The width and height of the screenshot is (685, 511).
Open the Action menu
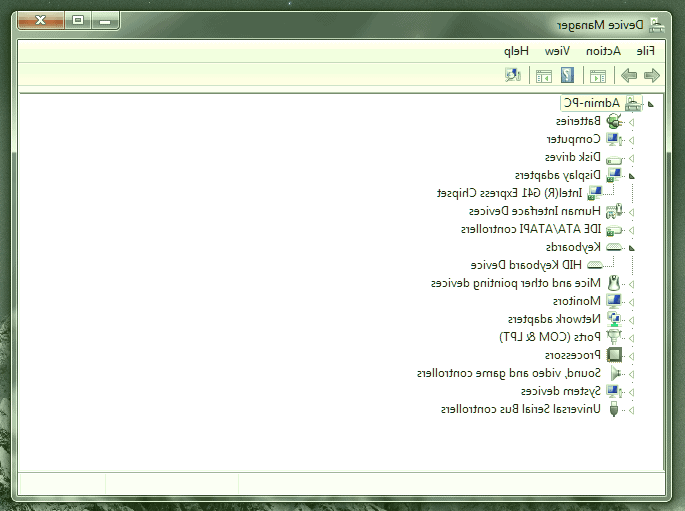pyautogui.click(x=603, y=51)
